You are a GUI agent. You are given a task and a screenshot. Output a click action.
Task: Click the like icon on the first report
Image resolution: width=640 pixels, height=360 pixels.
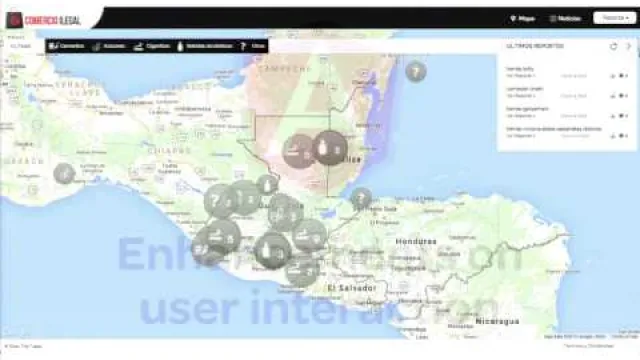coord(613,76)
